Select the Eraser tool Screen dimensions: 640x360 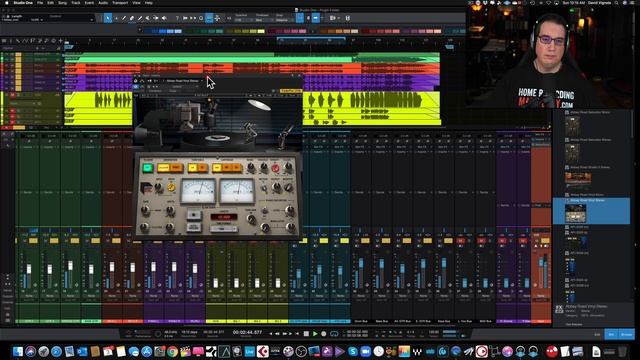132,18
